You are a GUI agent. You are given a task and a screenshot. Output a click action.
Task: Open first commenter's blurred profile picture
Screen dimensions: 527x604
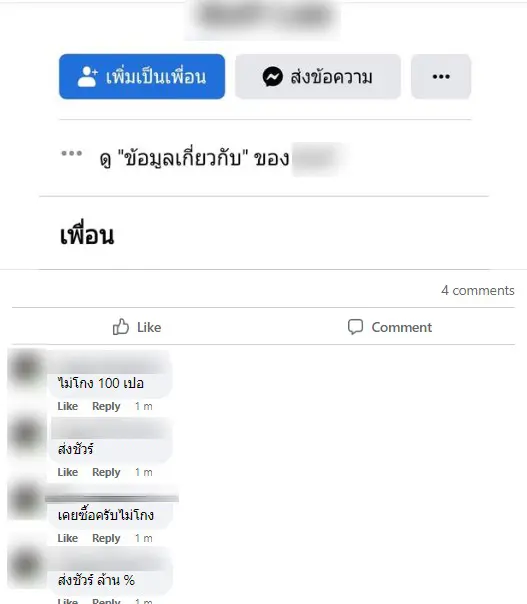pos(26,367)
